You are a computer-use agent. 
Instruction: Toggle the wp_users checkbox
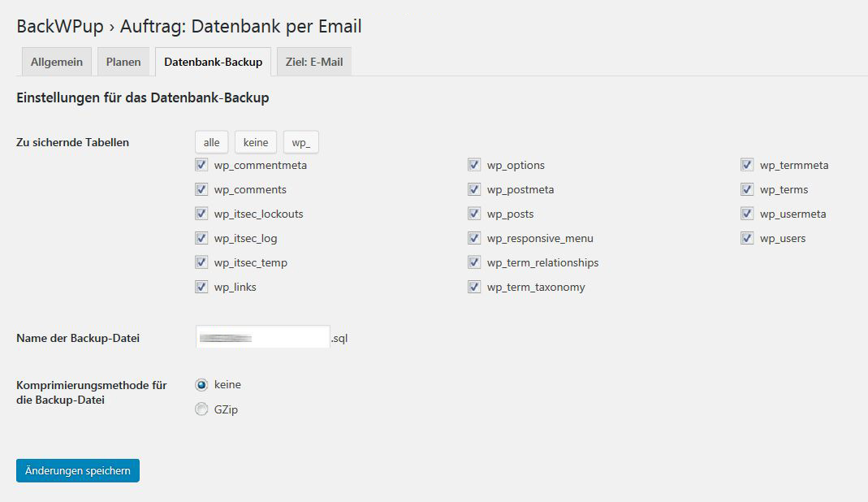747,238
